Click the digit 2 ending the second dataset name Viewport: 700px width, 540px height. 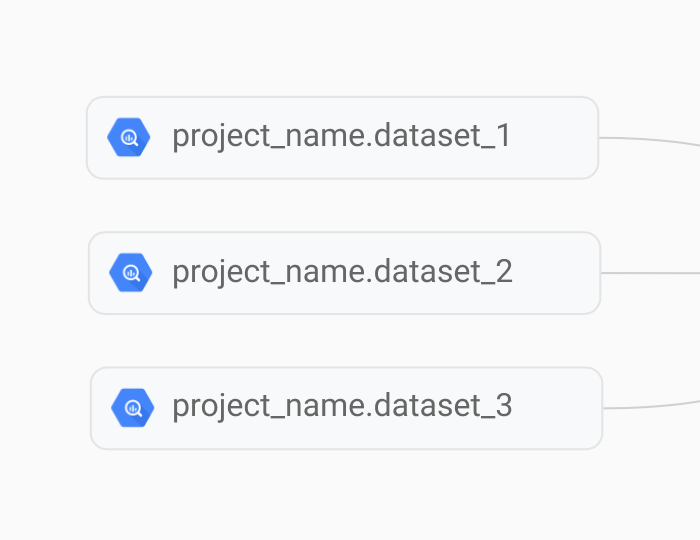point(504,271)
